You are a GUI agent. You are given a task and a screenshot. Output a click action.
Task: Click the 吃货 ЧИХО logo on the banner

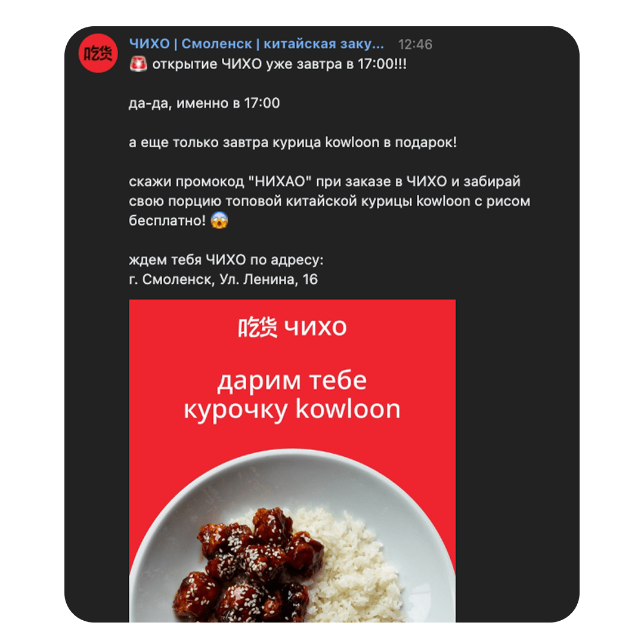292,327
